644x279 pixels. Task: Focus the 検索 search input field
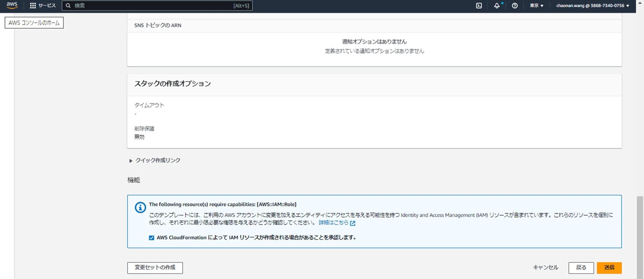(x=157, y=5)
